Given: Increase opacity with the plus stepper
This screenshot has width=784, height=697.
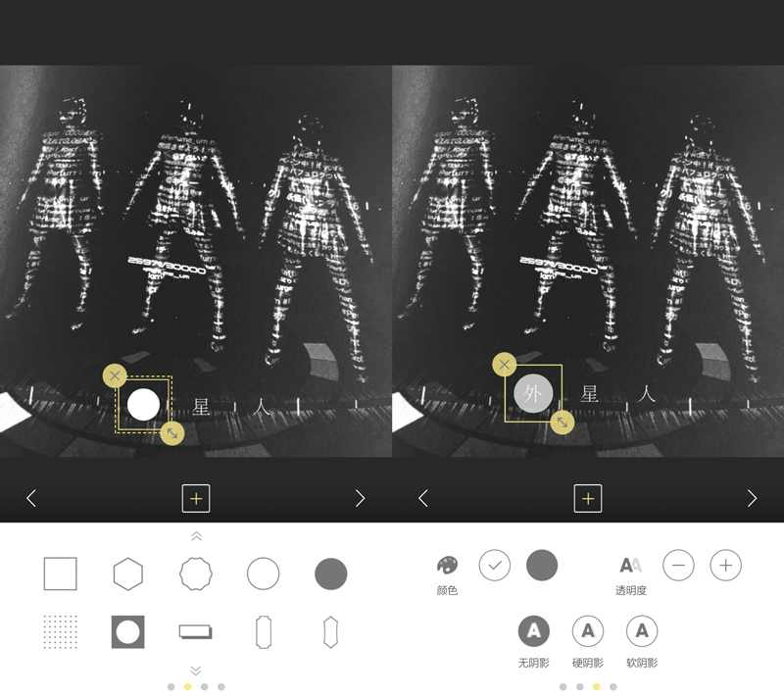Looking at the screenshot, I should tap(725, 566).
